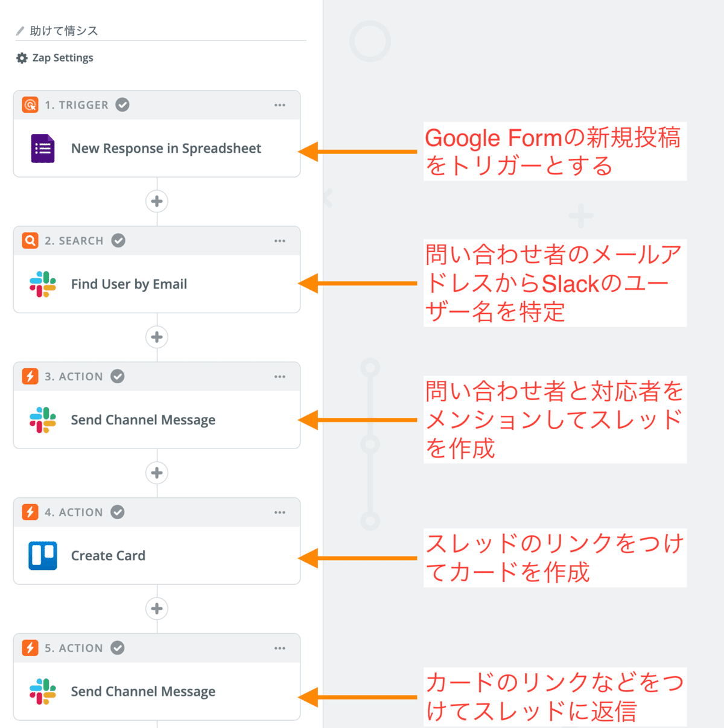Open step 3 Send Channel Message

143,420
